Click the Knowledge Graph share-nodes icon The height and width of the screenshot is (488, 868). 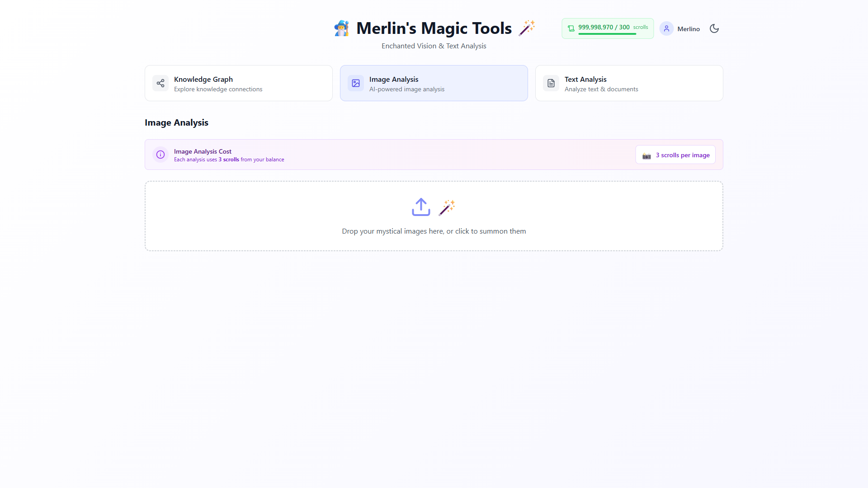click(160, 83)
